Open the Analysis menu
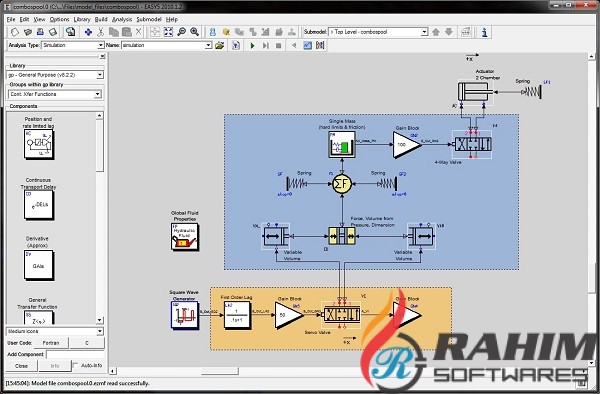Screen dimensions: 600x394 (x=122, y=19)
